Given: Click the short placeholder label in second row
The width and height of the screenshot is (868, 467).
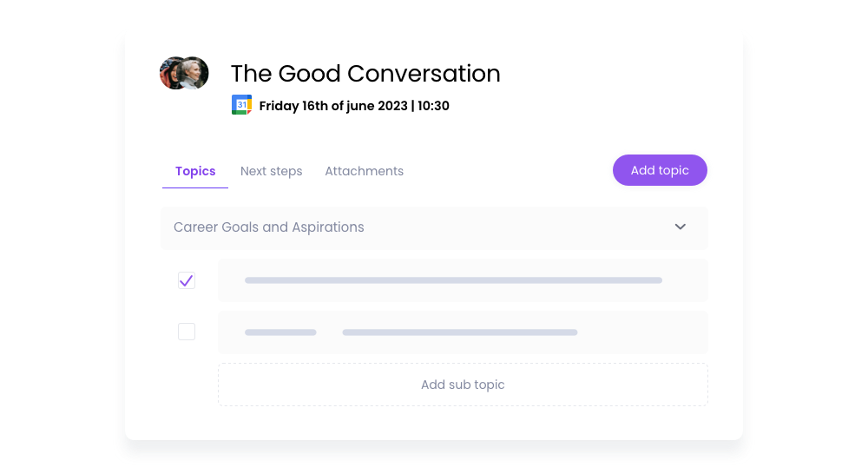Looking at the screenshot, I should [x=280, y=332].
